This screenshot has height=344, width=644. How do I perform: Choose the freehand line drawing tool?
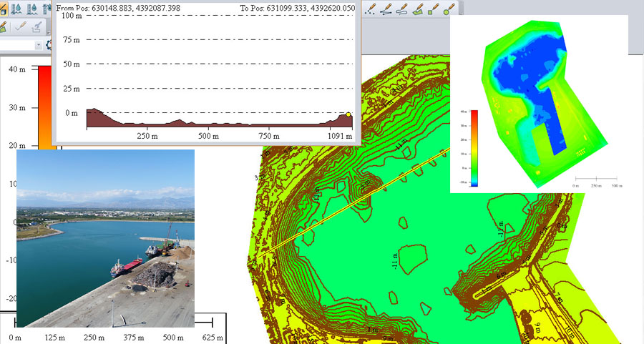(403, 9)
